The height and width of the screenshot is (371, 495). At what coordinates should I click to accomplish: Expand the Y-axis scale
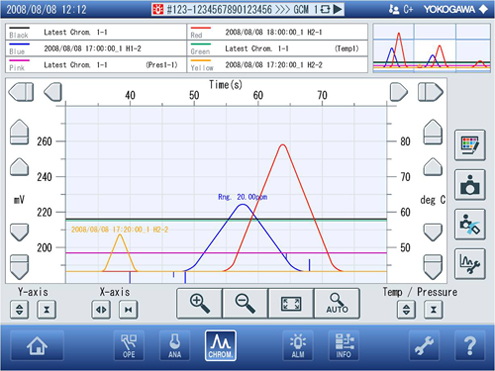tap(19, 310)
